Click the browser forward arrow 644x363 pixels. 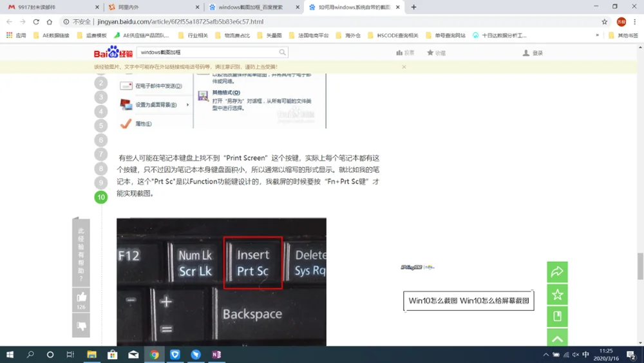pos(23,22)
